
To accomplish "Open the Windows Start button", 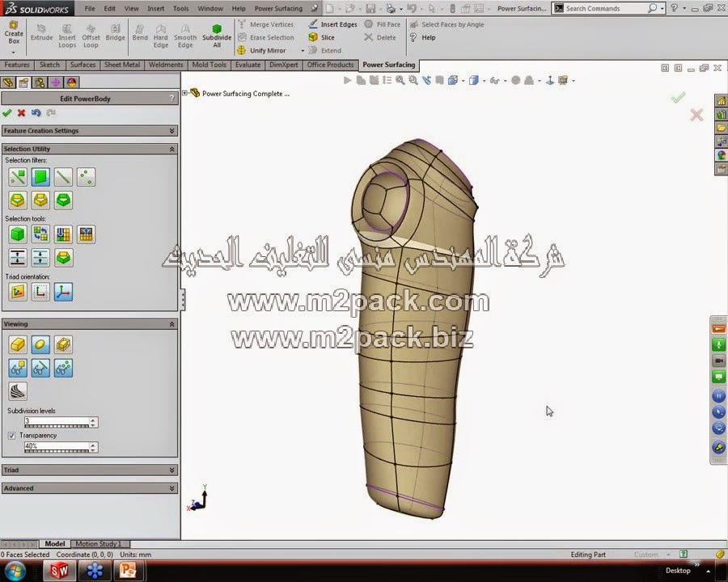I will click(x=15, y=571).
